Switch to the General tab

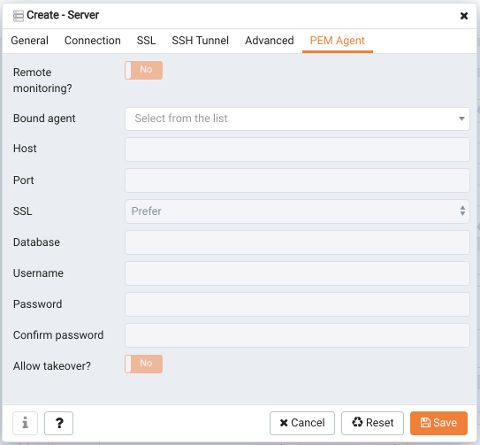point(30,40)
